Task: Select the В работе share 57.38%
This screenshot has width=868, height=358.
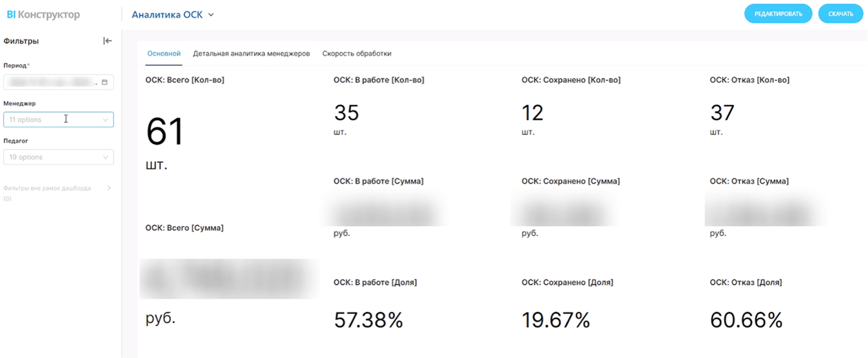Action: pyautogui.click(x=369, y=320)
